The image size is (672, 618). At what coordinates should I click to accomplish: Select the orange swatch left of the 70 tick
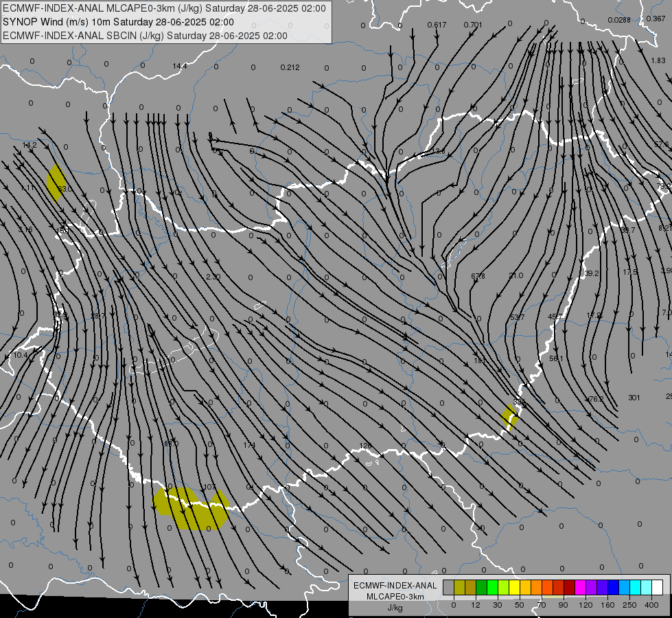[537, 588]
